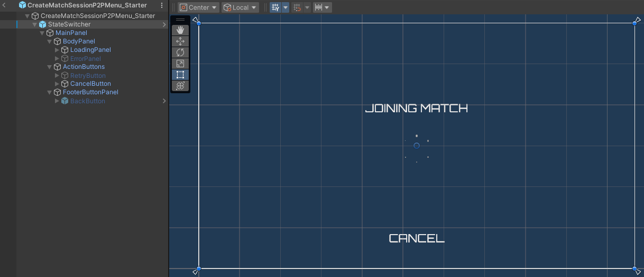This screenshot has height=277, width=644.
Task: Click the cube icon beside LoadingPanel
Action: [65, 50]
